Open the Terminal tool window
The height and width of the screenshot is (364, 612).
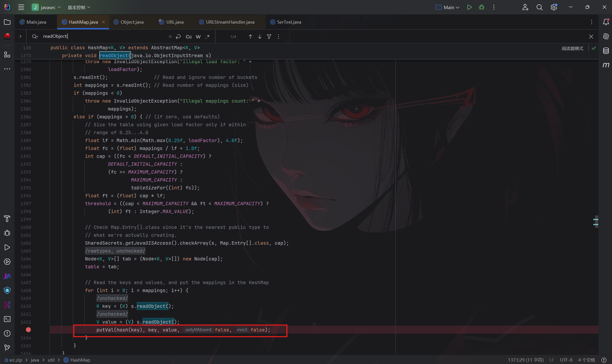pyautogui.click(x=7, y=319)
